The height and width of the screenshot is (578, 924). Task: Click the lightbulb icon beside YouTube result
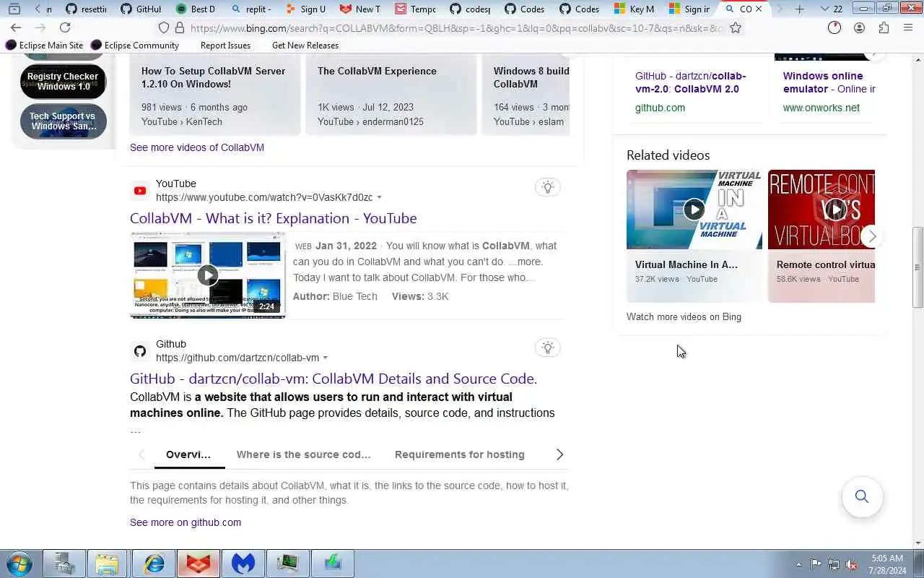548,187
